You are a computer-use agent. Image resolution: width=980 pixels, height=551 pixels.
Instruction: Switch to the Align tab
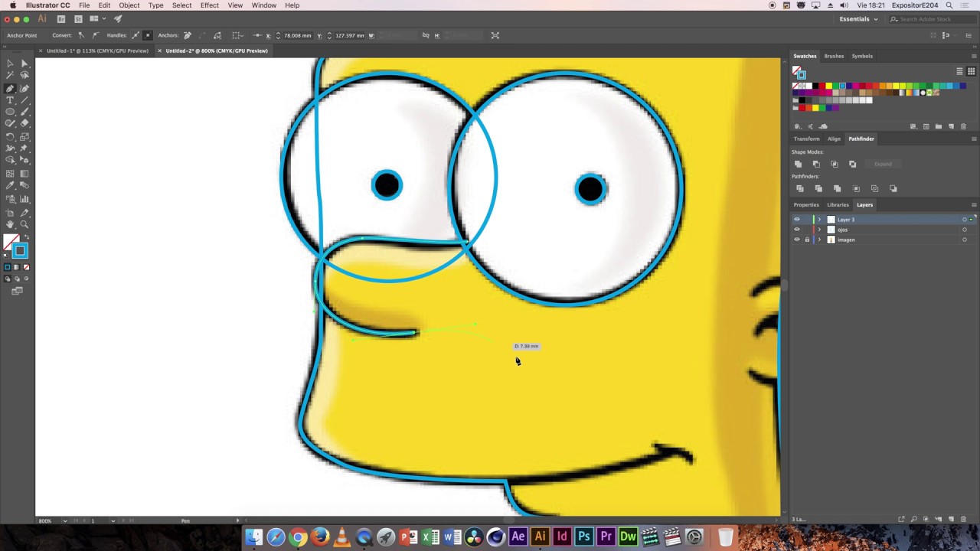point(834,139)
